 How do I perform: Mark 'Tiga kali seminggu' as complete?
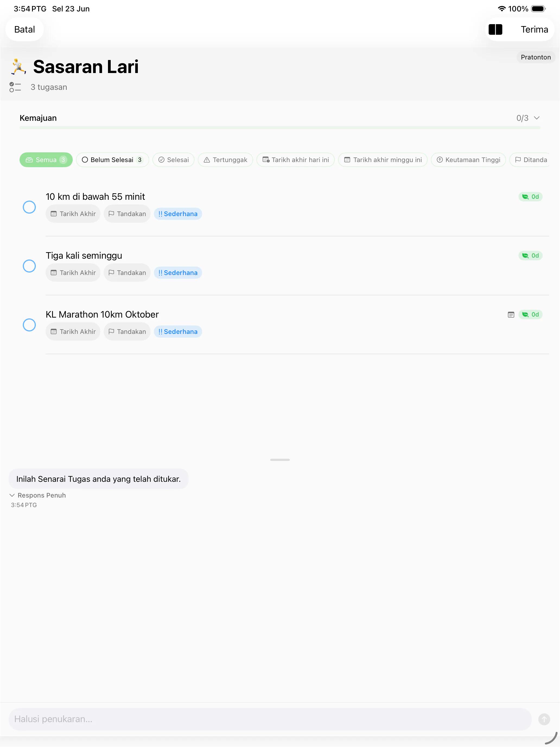point(29,266)
